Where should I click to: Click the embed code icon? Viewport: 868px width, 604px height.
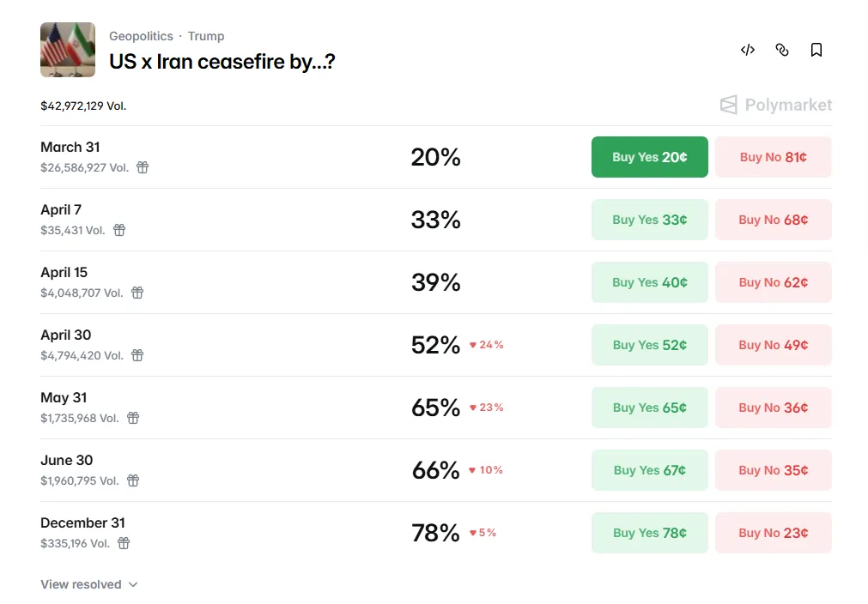click(x=748, y=50)
